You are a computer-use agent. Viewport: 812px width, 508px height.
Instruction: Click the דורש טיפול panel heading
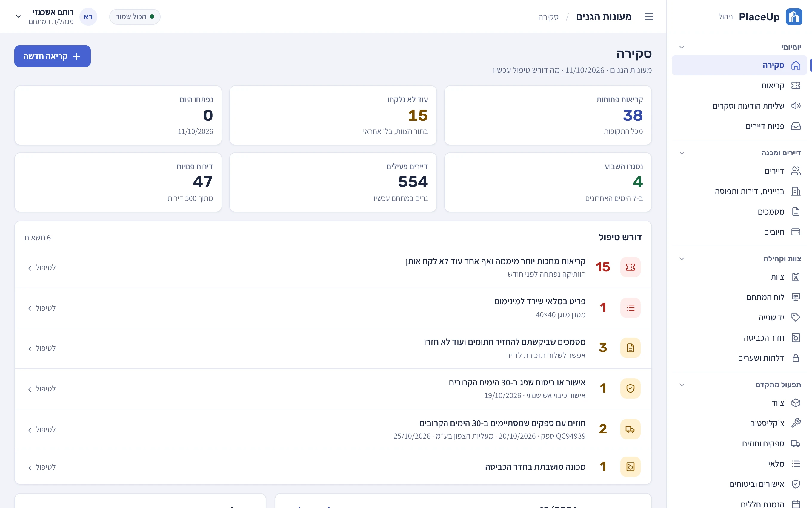coord(620,237)
